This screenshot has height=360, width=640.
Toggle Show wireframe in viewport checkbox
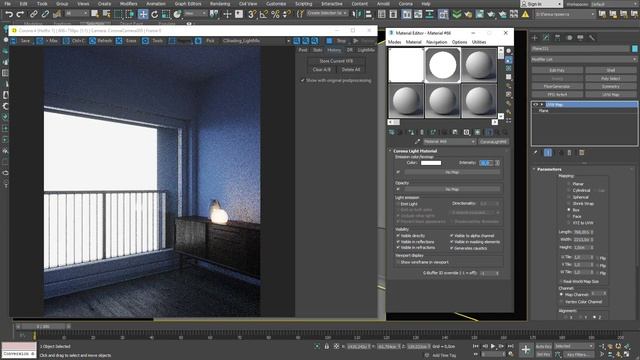(x=398, y=262)
